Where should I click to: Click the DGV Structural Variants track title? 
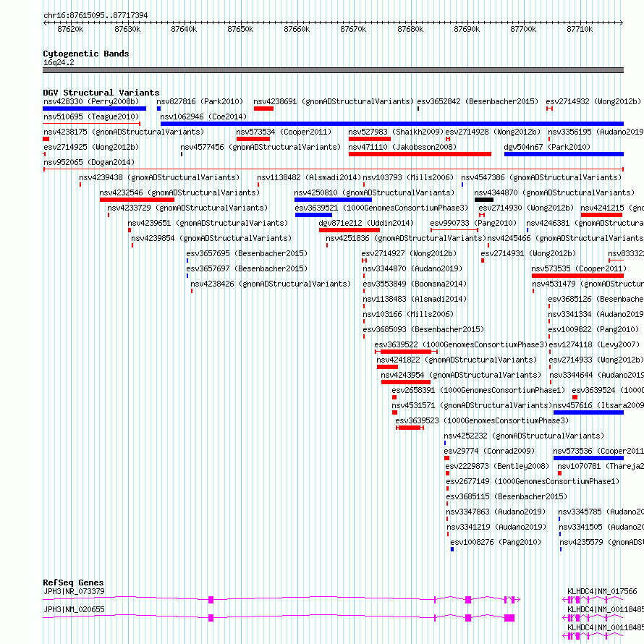click(101, 93)
